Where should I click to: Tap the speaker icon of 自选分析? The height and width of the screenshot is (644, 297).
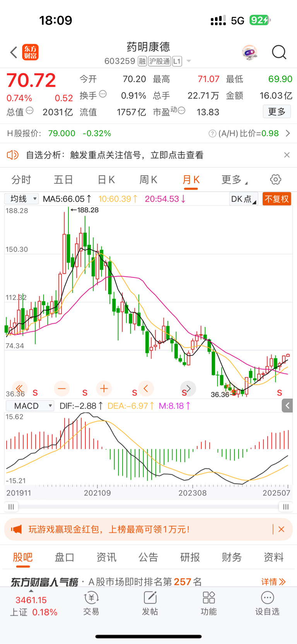click(x=12, y=155)
